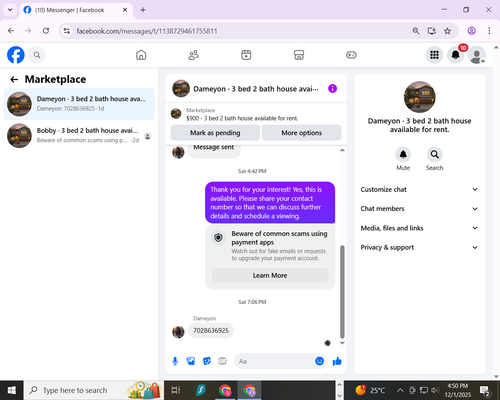Image resolution: width=500 pixels, height=400 pixels.
Task: Select the Messenger | Facebook browser tab
Action: 76,10
